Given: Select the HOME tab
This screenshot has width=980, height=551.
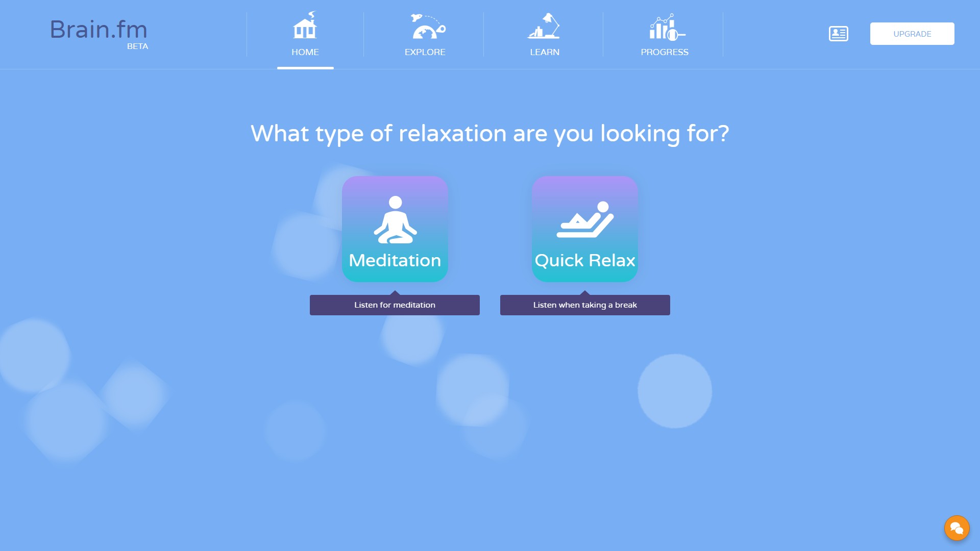Looking at the screenshot, I should click(x=305, y=34).
